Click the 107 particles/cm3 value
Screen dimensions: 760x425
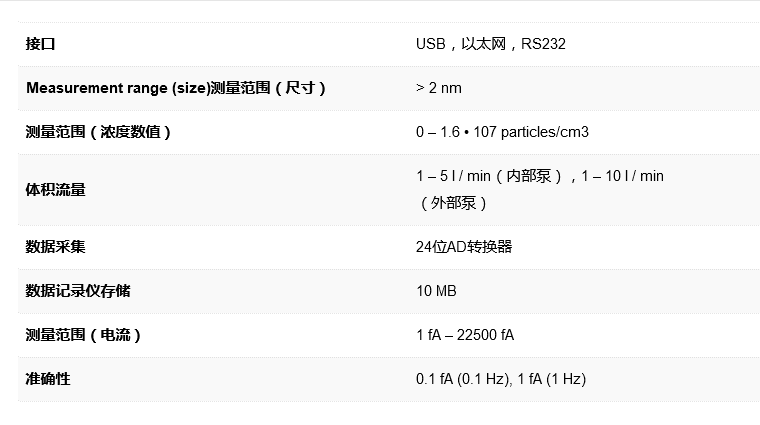(531, 132)
